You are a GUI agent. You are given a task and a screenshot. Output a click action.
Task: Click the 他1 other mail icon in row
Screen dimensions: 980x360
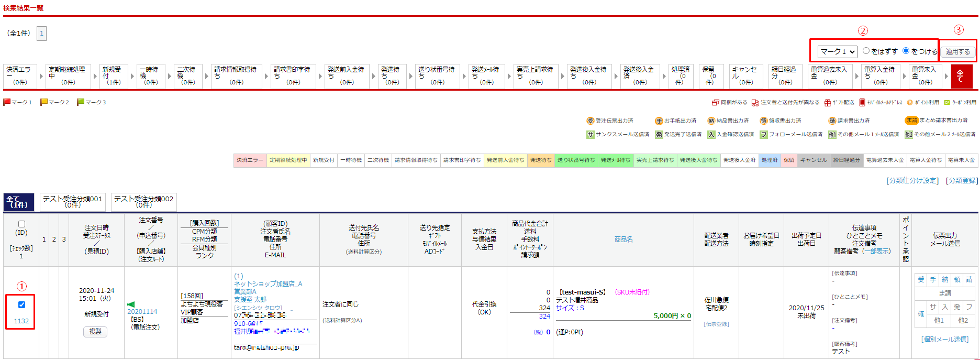coord(939,320)
